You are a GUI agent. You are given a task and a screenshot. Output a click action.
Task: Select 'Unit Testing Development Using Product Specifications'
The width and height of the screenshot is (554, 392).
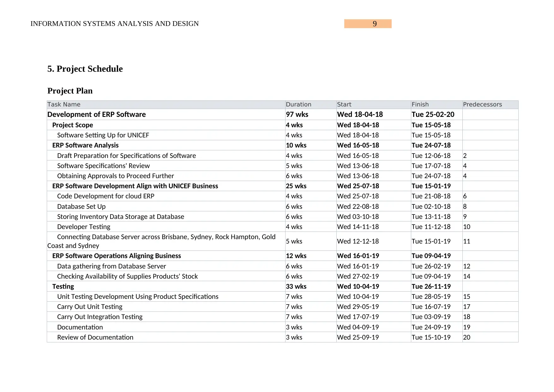pos(138,297)
